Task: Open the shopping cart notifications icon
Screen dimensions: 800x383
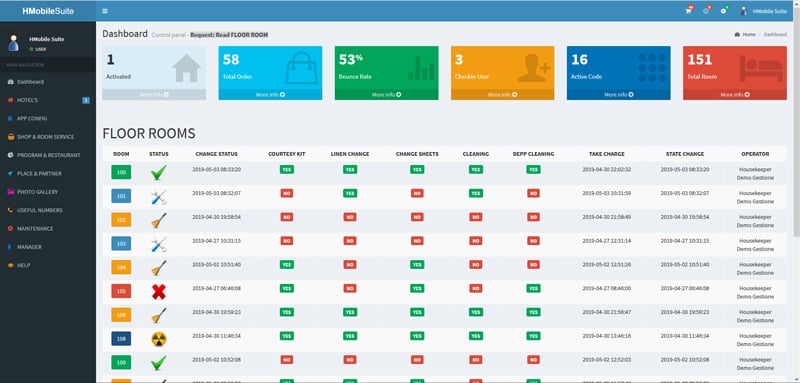Action: pyautogui.click(x=689, y=11)
